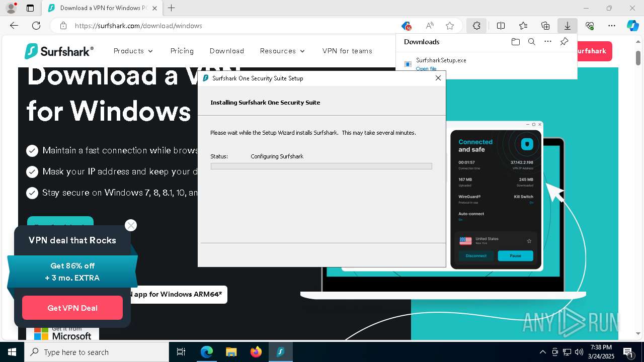Select the Download a VPN for Windows tab
Image resolution: width=644 pixels, height=362 pixels.
click(102, 8)
